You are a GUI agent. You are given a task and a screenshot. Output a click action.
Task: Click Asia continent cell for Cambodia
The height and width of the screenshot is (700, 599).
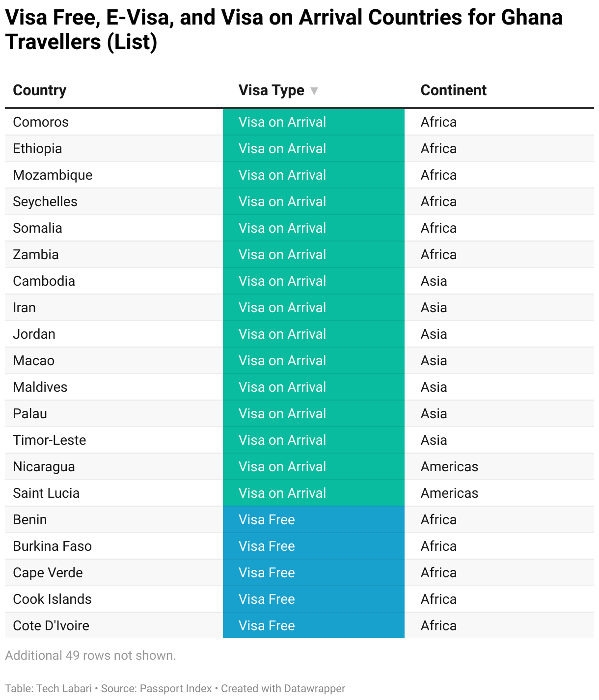(434, 281)
